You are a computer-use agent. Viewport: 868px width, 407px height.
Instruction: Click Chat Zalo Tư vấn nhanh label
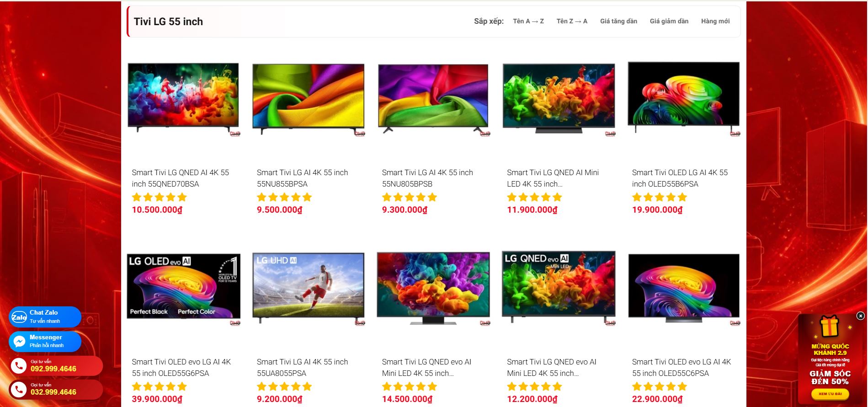[x=45, y=316]
